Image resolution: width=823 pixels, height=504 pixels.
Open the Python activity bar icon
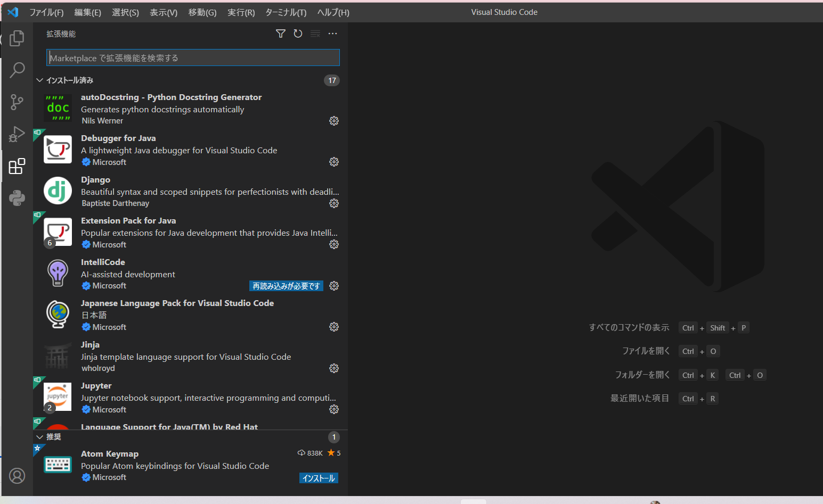pyautogui.click(x=17, y=198)
